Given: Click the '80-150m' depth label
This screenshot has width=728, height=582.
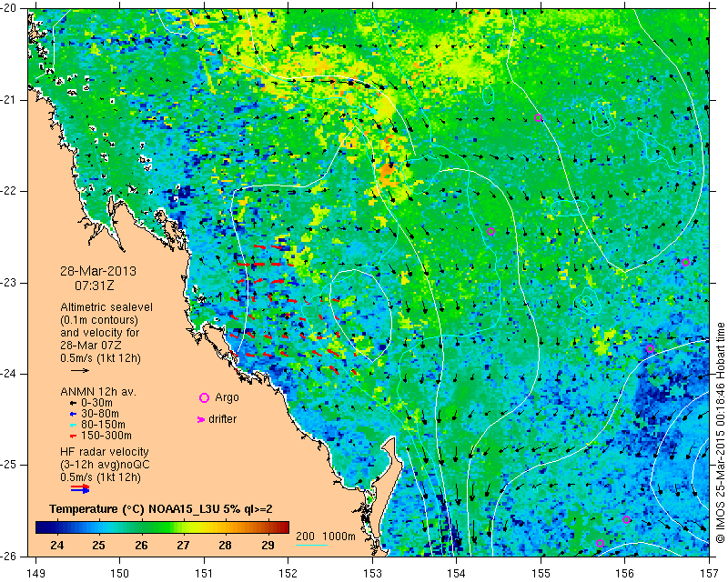Looking at the screenshot, I should click(x=103, y=425).
